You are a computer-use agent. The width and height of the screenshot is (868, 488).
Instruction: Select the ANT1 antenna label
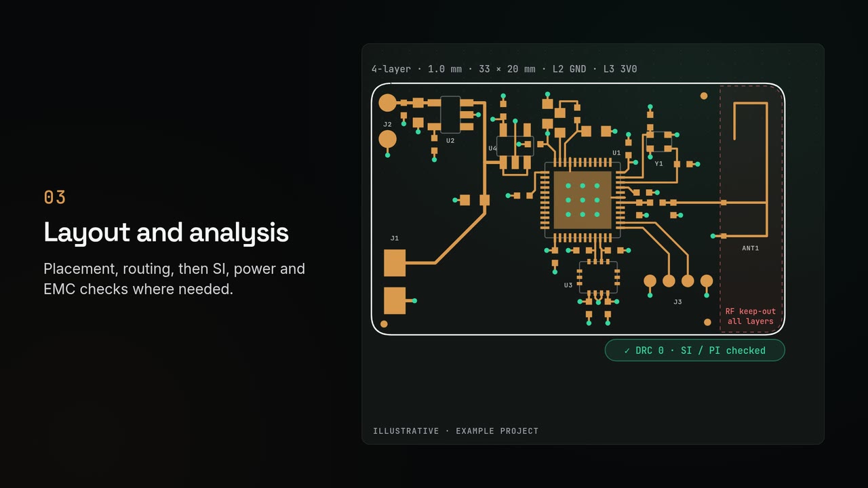pyautogui.click(x=751, y=249)
